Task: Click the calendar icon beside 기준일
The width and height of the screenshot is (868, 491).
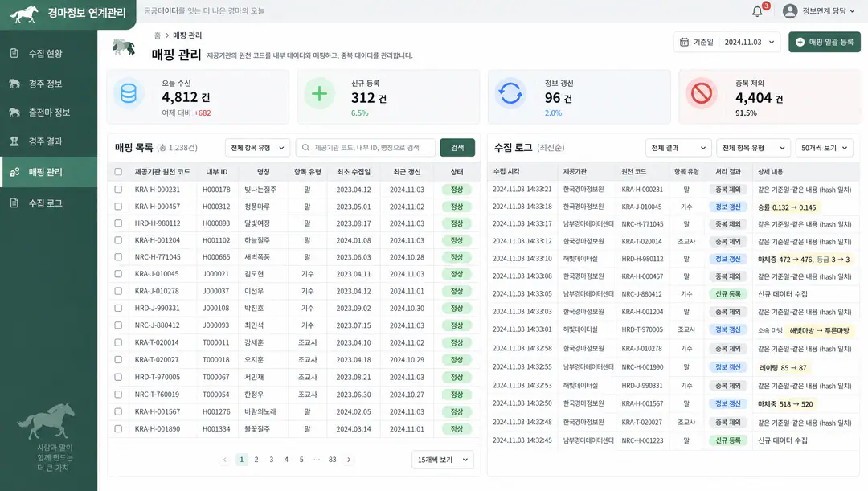Action: pos(684,42)
